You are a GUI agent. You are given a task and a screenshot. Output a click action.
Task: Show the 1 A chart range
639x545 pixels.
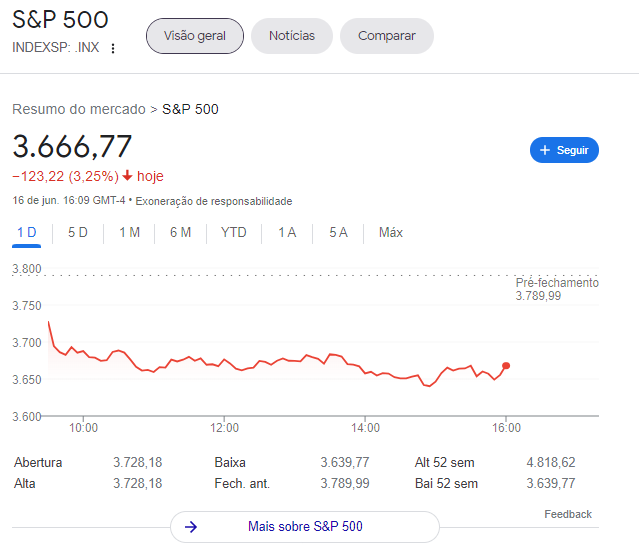pos(287,233)
